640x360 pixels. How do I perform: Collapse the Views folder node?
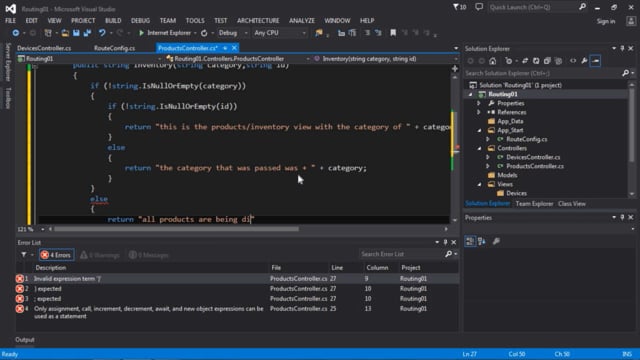click(479, 184)
